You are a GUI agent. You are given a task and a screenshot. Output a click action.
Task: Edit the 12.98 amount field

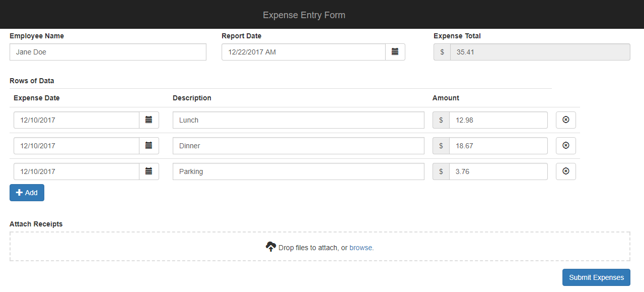pos(498,120)
